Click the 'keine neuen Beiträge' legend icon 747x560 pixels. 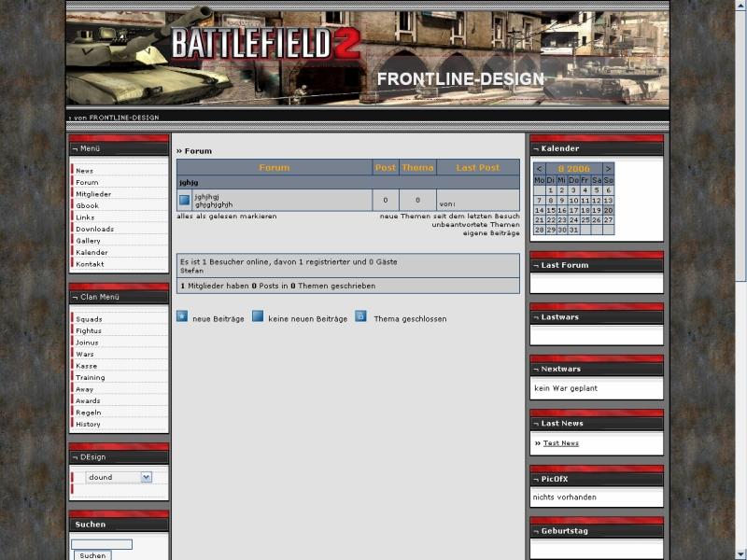258,315
